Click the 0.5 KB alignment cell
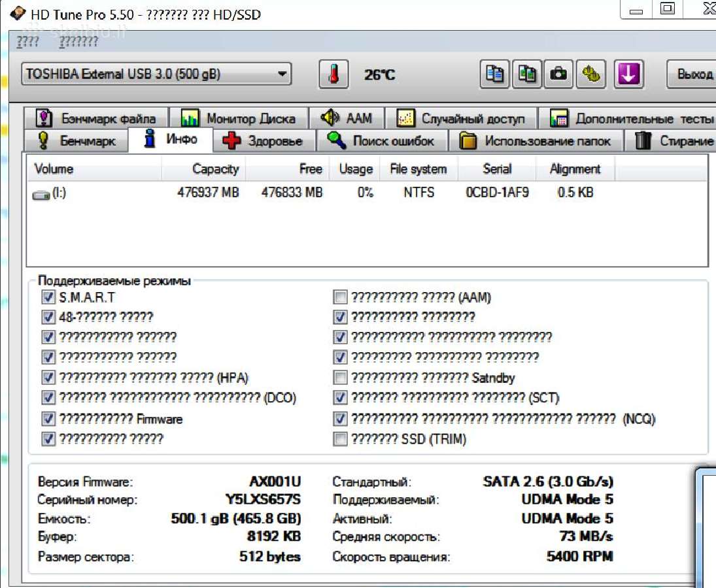This screenshot has width=716, height=588. pyautogui.click(x=575, y=193)
